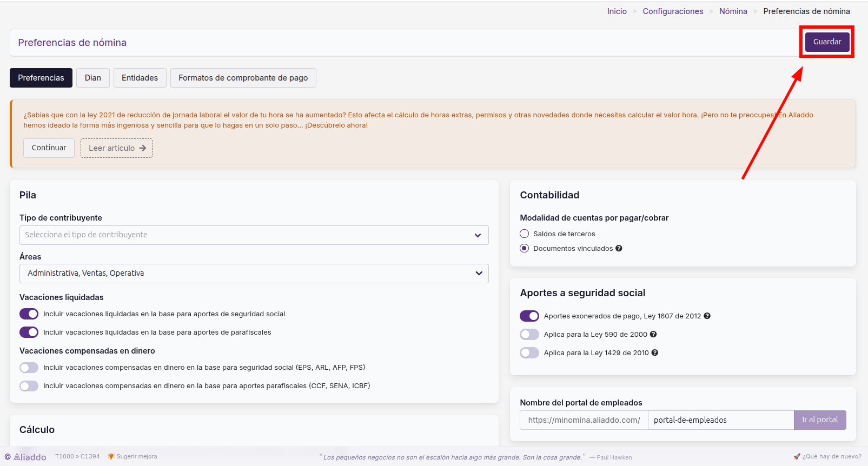Go to Nómina breadcrumb link
This screenshot has width=868, height=466.
[733, 11]
